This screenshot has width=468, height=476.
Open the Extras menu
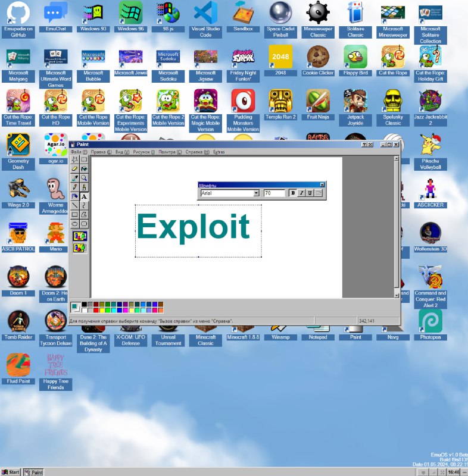219,152
